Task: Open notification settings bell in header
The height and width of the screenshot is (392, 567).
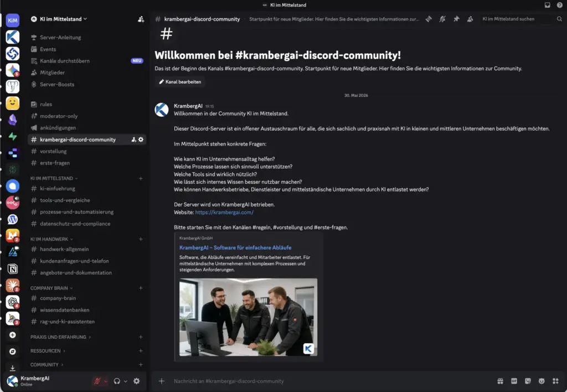Action: pos(442,19)
